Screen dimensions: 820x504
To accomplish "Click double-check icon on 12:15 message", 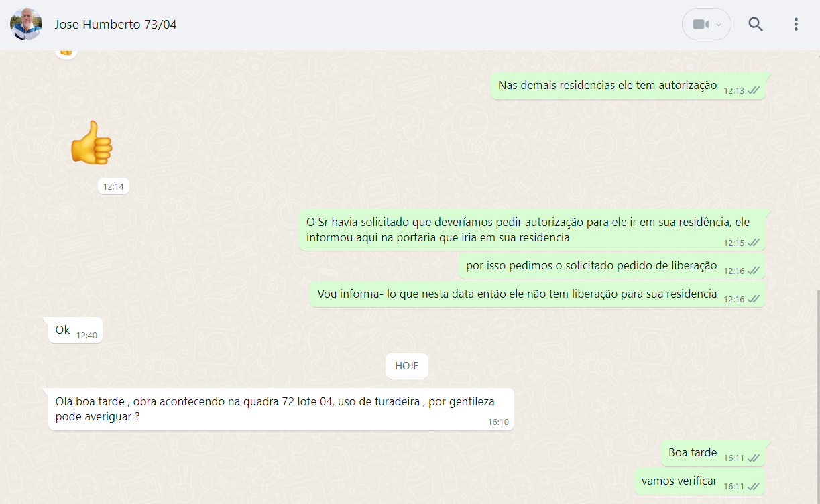I will tap(754, 243).
